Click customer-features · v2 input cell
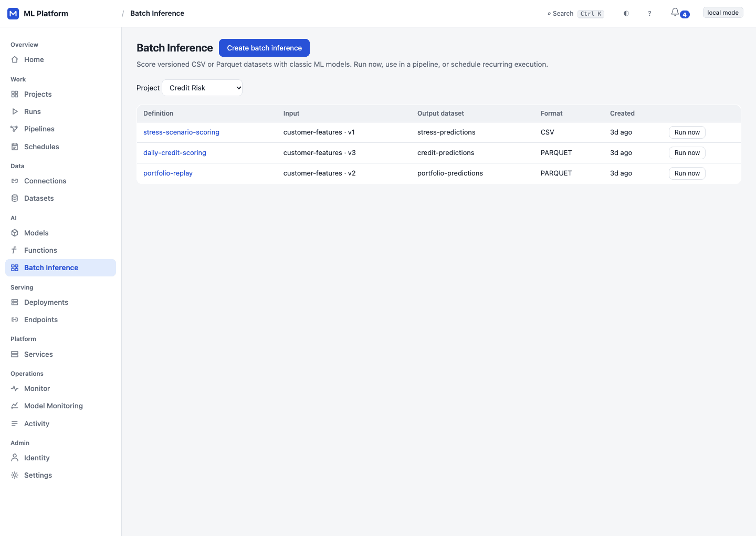The height and width of the screenshot is (536, 756). pyautogui.click(x=319, y=173)
